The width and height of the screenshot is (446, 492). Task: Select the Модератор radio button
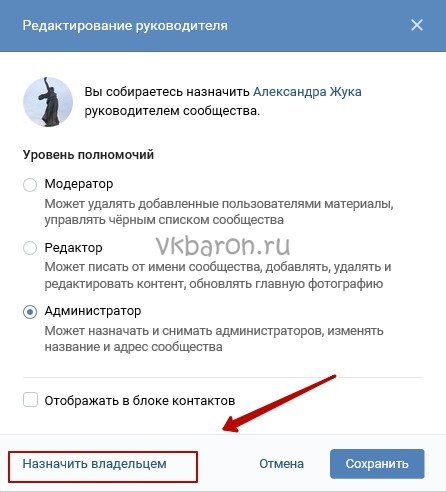pyautogui.click(x=30, y=184)
